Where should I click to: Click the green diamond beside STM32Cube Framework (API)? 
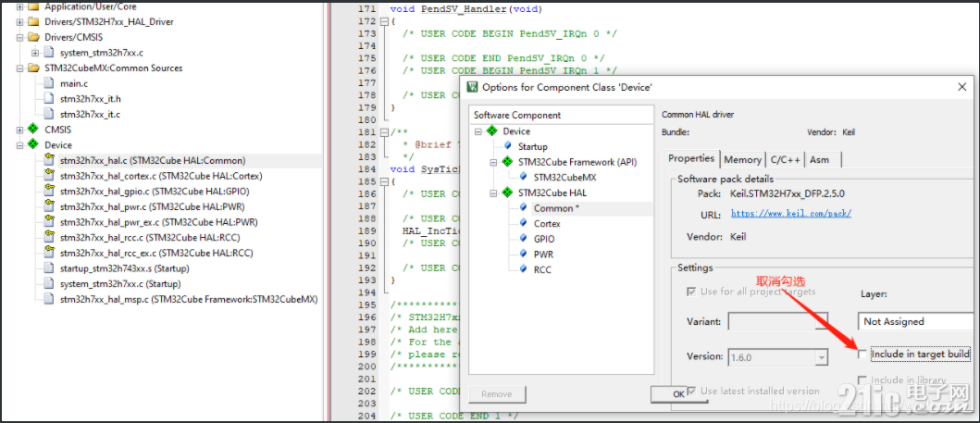[507, 162]
